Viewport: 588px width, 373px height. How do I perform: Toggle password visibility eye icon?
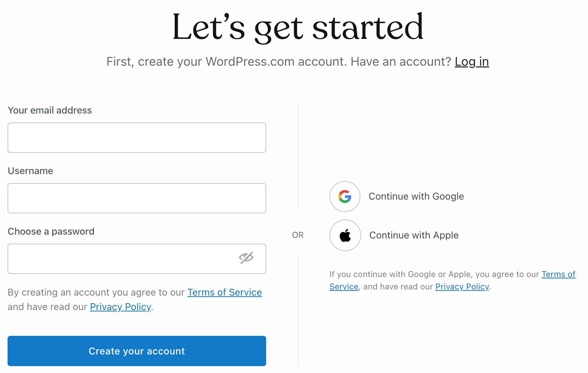click(246, 258)
